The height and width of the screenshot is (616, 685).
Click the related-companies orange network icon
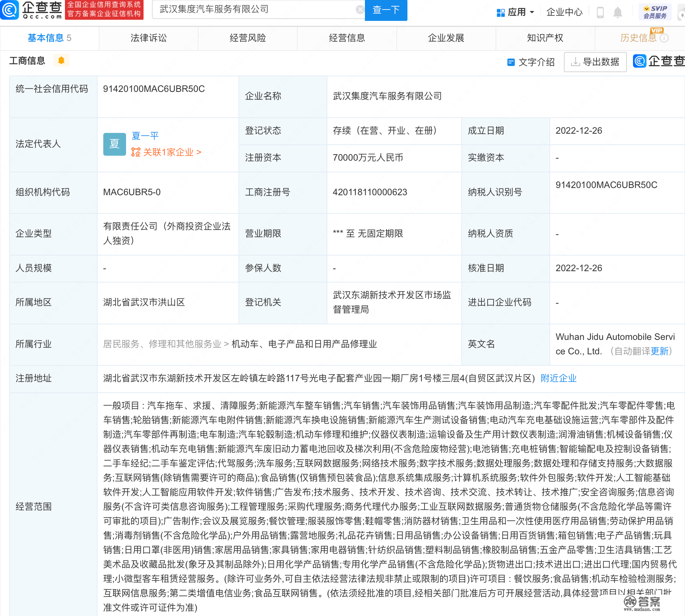tap(136, 152)
